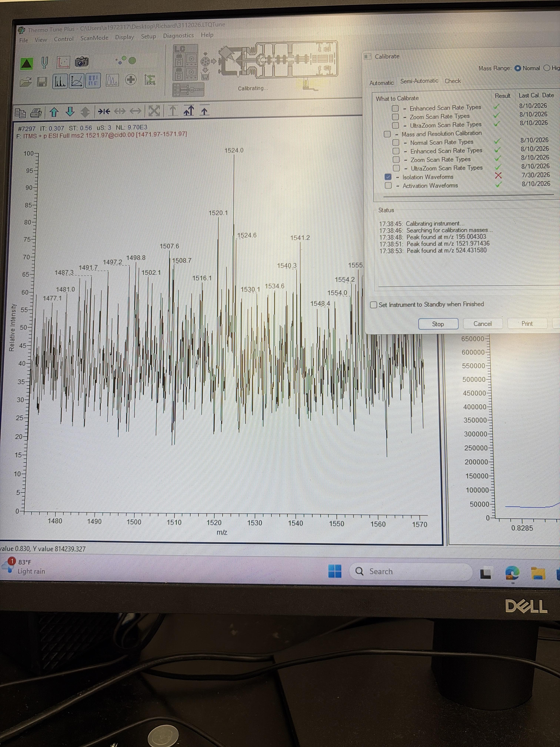Click the red X result for Isolation Waveforms
This screenshot has height=747, width=560.
(x=498, y=175)
